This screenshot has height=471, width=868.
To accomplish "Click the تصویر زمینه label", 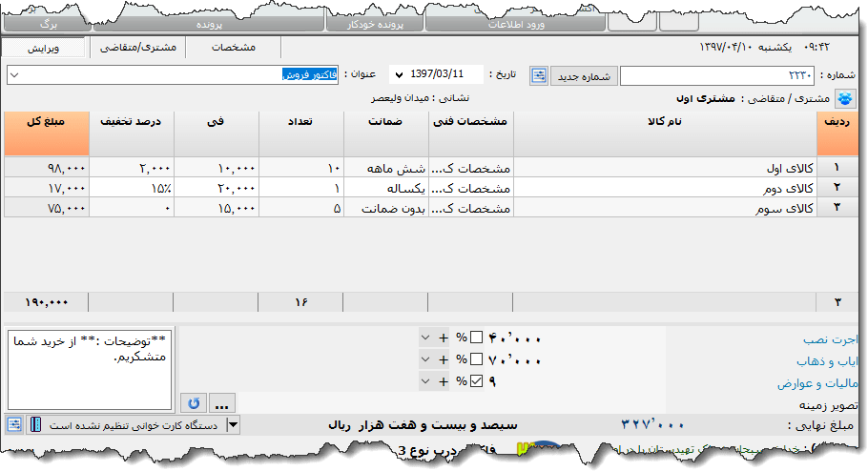I will (x=829, y=405).
